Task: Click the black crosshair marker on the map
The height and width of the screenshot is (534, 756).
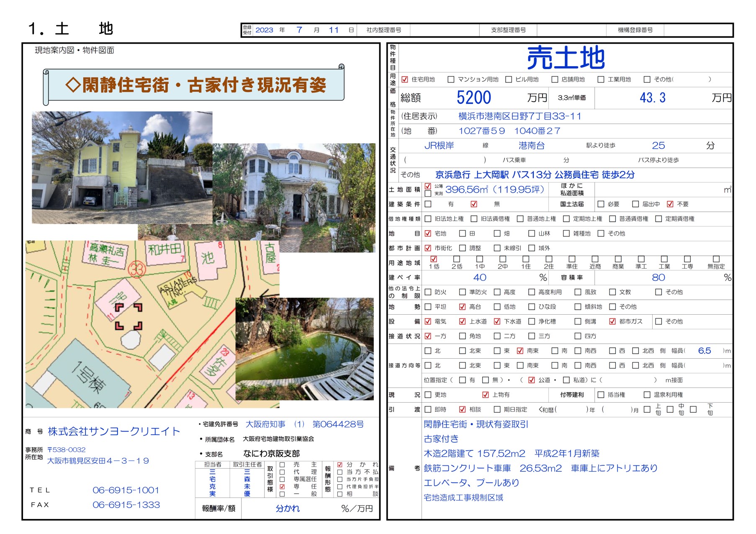Action: [x=129, y=316]
